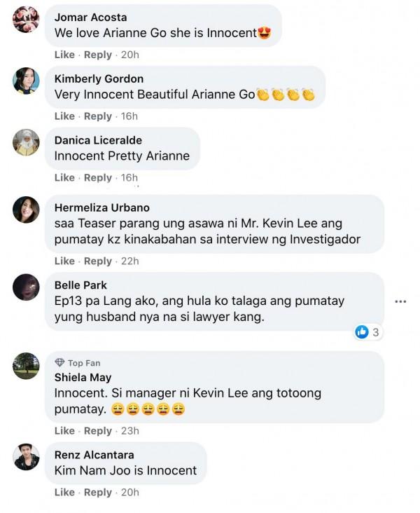Like Danica Liceralde's comment
The height and width of the screenshot is (513, 420).
click(x=64, y=177)
